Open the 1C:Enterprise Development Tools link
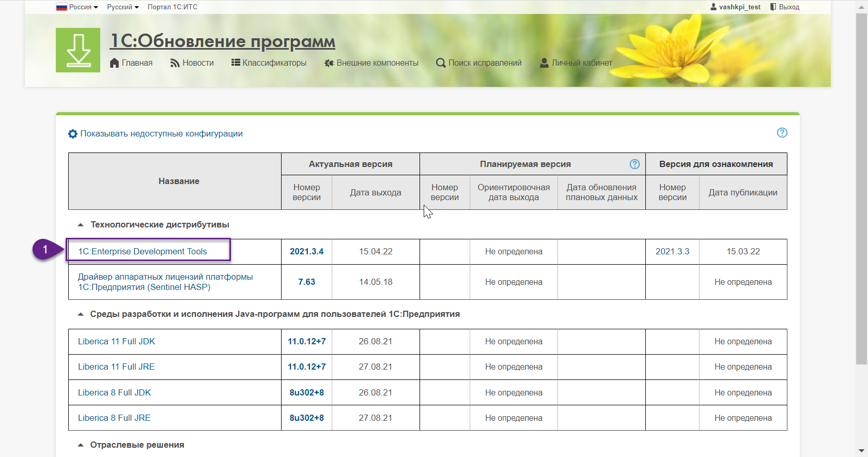 143,252
